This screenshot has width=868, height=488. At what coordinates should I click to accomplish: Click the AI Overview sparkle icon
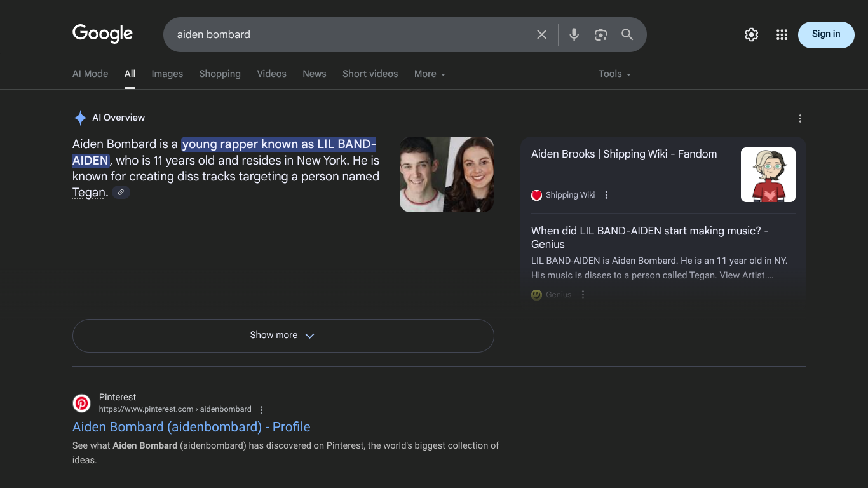tap(80, 118)
